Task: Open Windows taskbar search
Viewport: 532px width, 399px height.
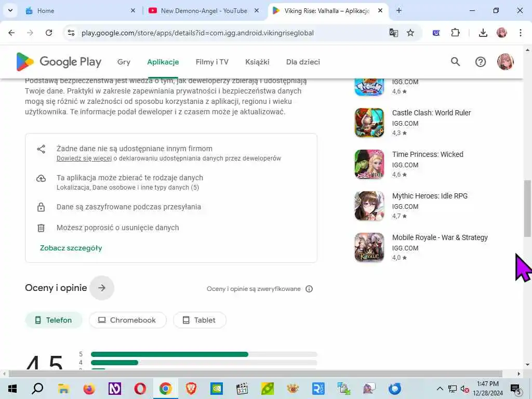Action: [x=37, y=389]
